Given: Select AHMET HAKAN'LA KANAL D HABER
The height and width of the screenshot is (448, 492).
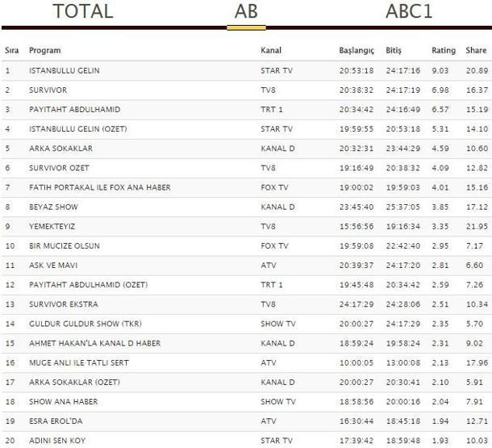Looking at the screenshot, I should [94, 343].
